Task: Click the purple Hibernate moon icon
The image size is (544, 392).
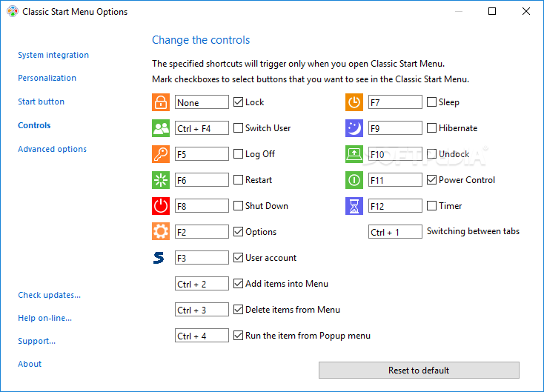Action: (354, 128)
